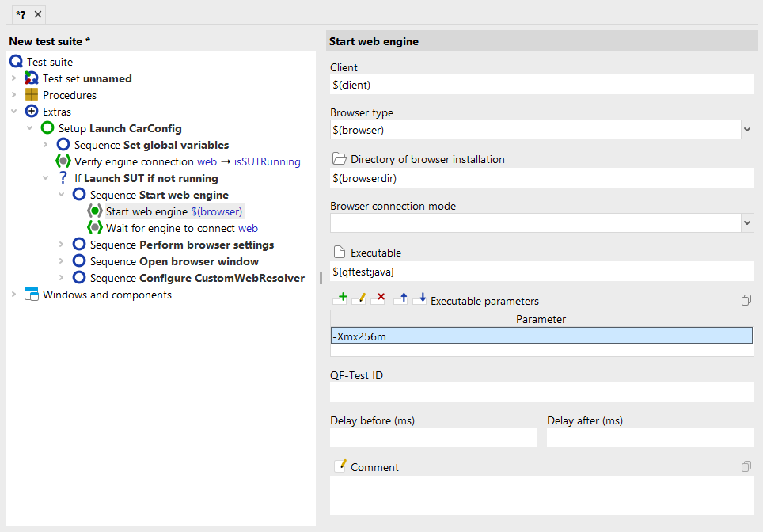Click copy icon right of Executable parameters
Image resolution: width=763 pixels, height=532 pixels.
point(746,301)
